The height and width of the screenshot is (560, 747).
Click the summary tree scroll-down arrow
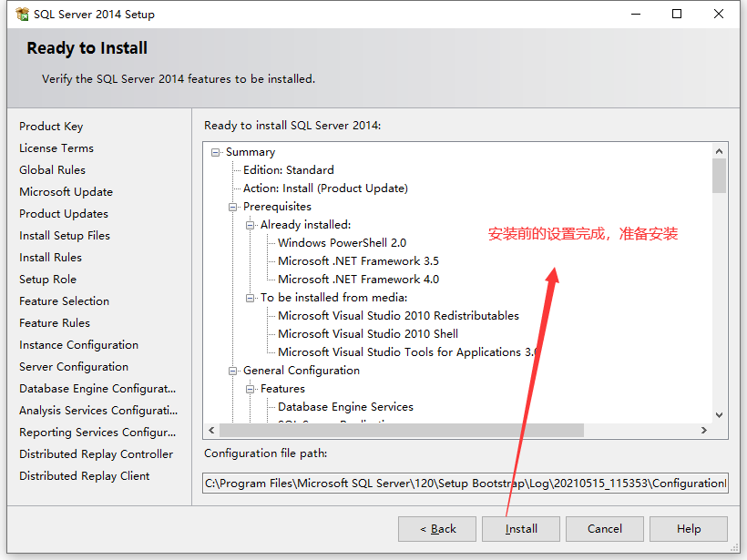[x=719, y=415]
